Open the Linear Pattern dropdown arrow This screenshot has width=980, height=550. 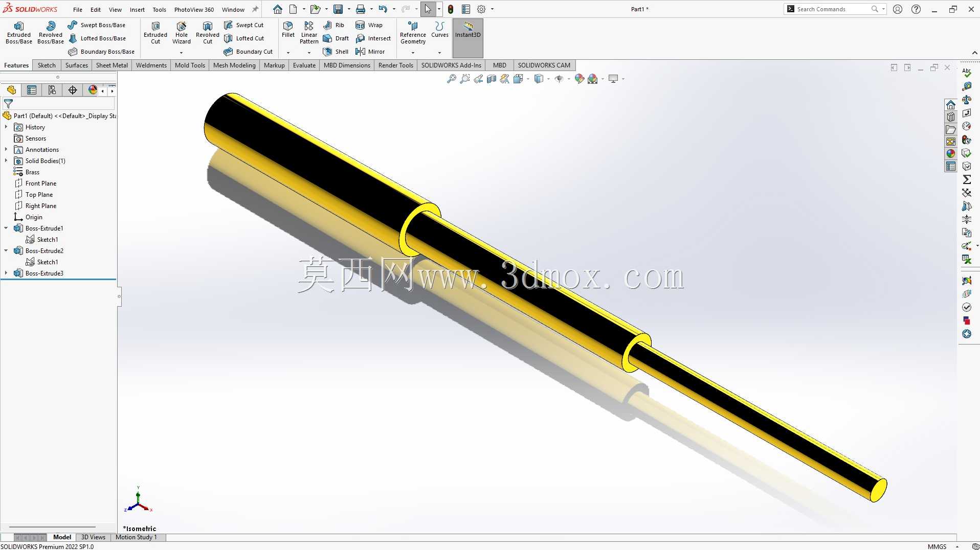coord(309,53)
